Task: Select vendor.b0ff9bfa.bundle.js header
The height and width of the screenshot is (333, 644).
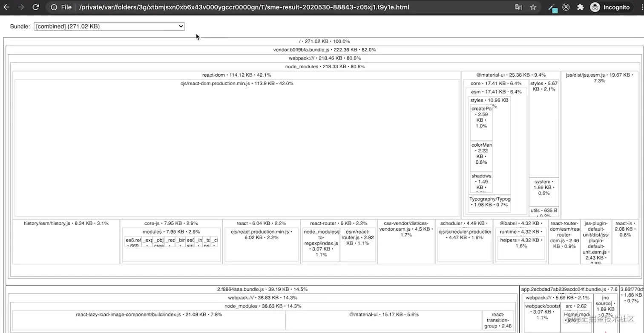Action: tap(325, 50)
